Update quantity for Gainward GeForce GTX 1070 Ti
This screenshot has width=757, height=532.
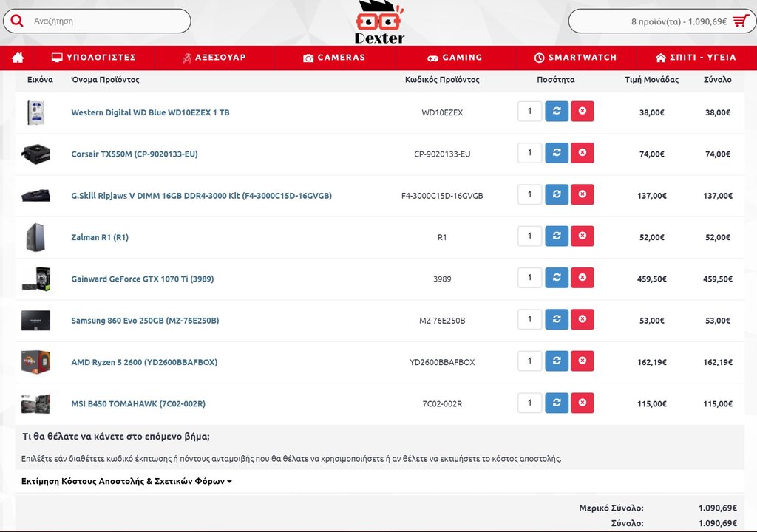tap(557, 278)
